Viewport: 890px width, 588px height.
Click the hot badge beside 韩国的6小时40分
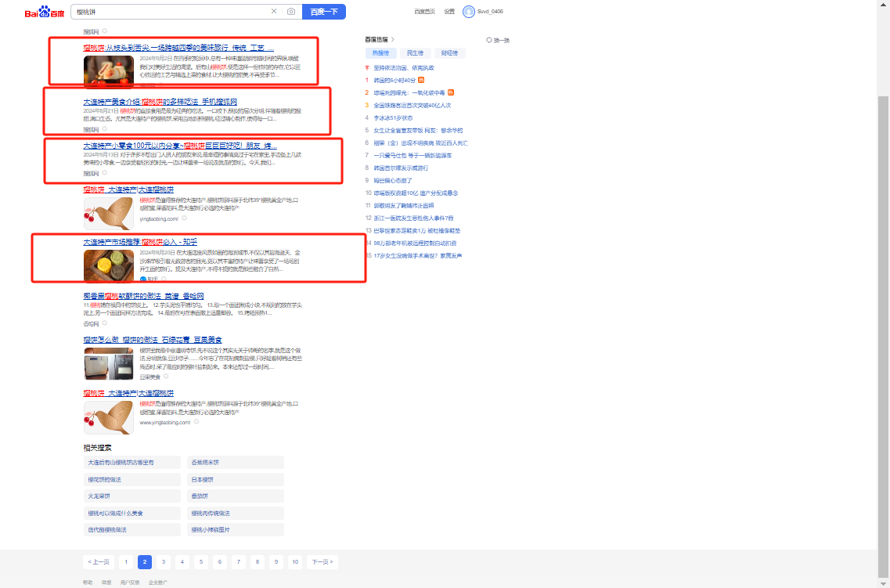click(x=421, y=80)
